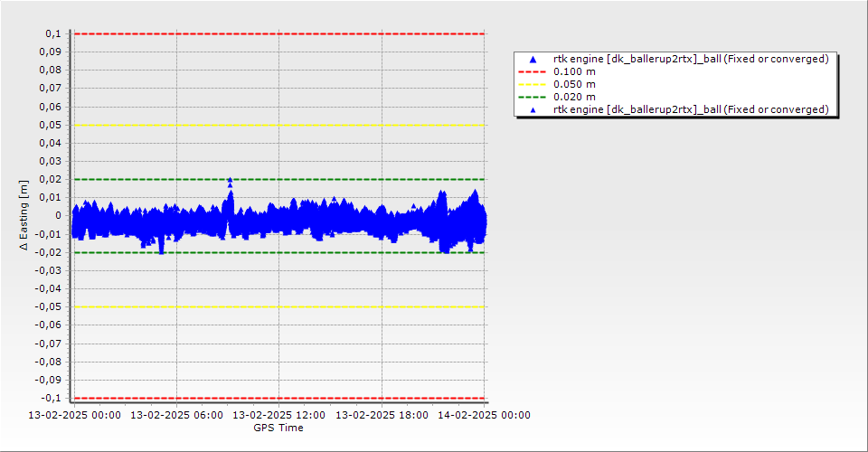Screen dimensions: 868x452
Task: Click the red dashed legend line sample
Action: tap(532, 72)
